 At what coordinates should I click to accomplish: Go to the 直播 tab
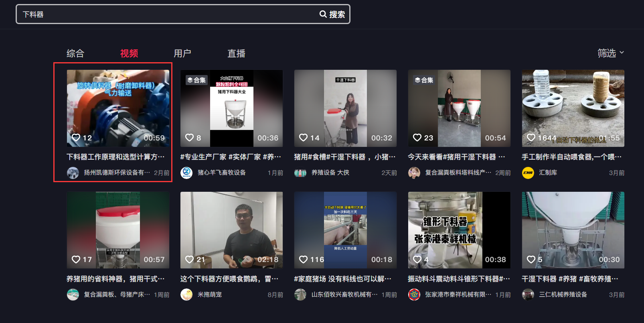tap(236, 53)
